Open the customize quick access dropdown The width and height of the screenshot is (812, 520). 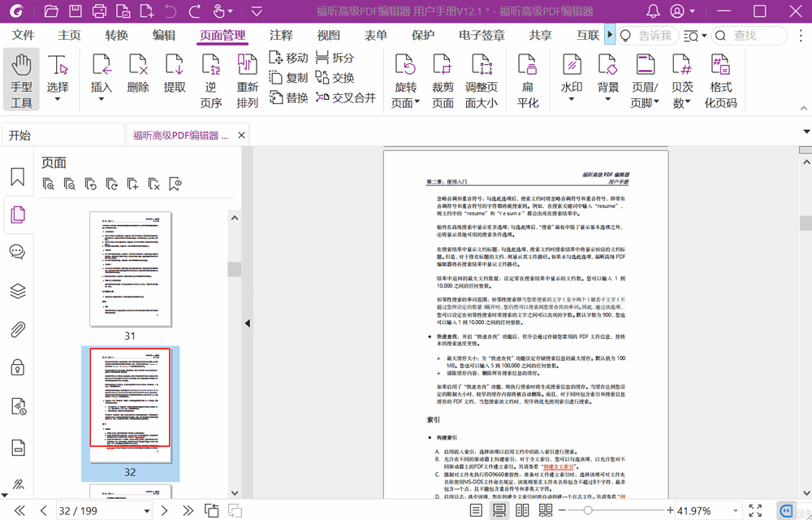pyautogui.click(x=257, y=11)
